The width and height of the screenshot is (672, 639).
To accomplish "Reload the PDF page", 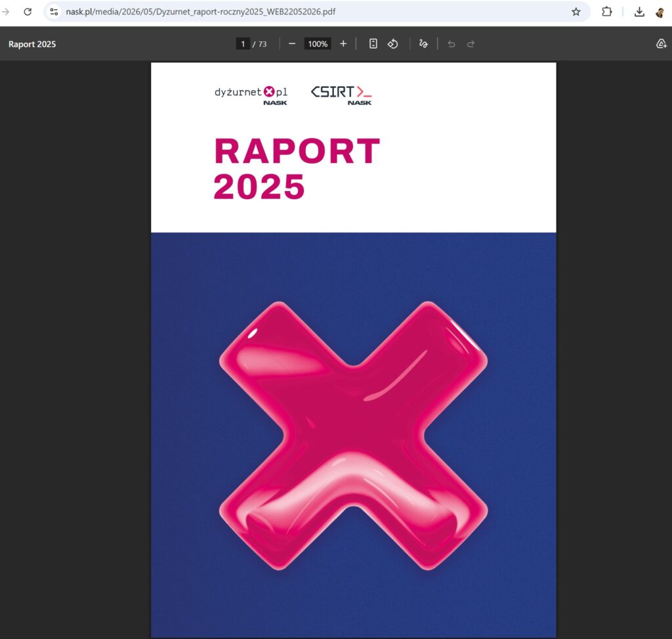I will point(28,12).
